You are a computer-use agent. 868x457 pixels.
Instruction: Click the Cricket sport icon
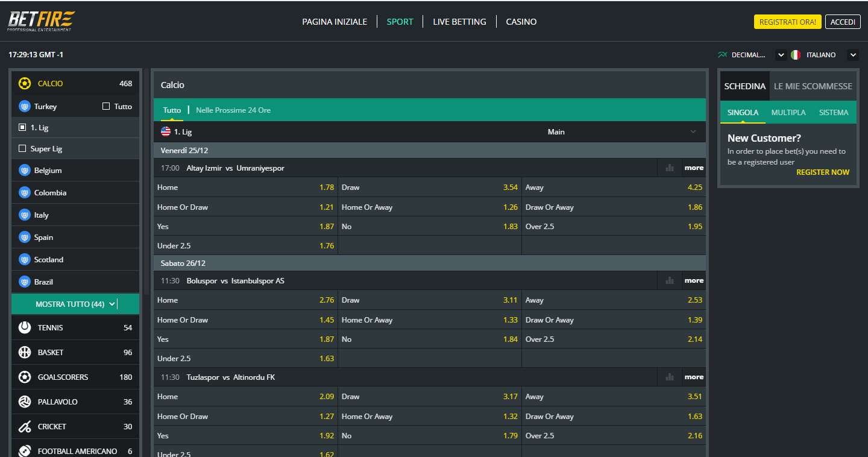[x=25, y=426]
